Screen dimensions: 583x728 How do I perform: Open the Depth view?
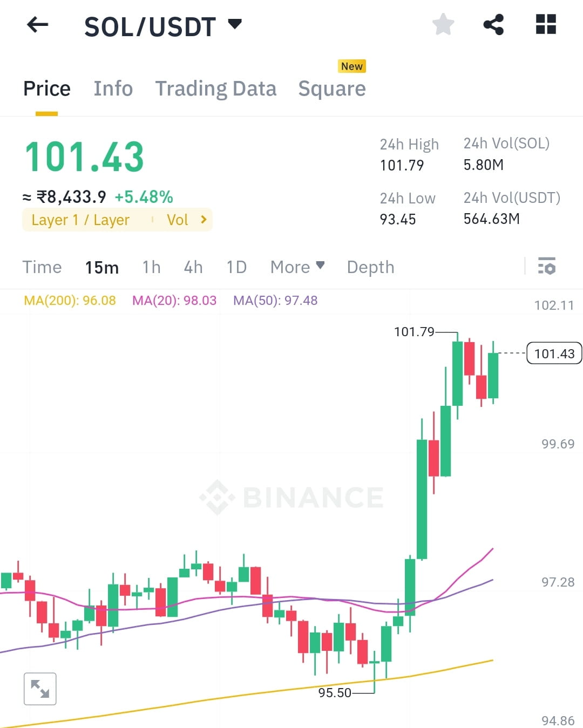coord(370,267)
